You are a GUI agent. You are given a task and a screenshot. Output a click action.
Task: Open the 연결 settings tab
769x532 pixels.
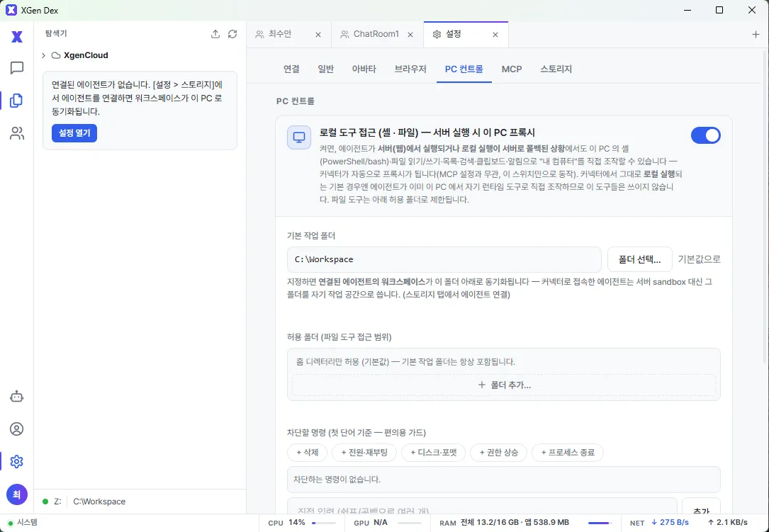291,69
